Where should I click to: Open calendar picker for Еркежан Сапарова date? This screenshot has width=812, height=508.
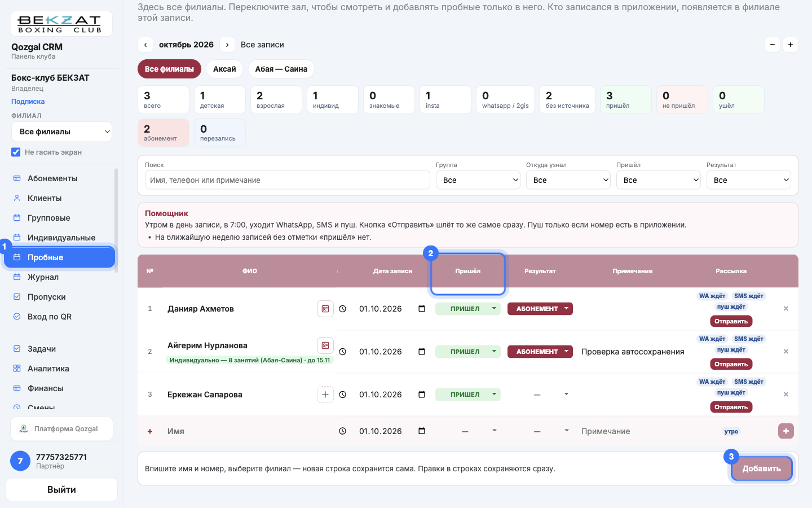[422, 395]
